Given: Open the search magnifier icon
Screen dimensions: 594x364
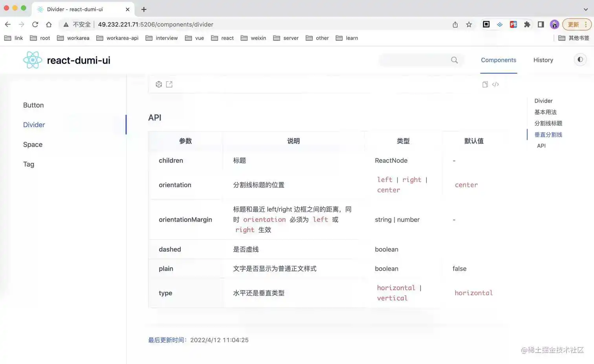Looking at the screenshot, I should pos(454,60).
